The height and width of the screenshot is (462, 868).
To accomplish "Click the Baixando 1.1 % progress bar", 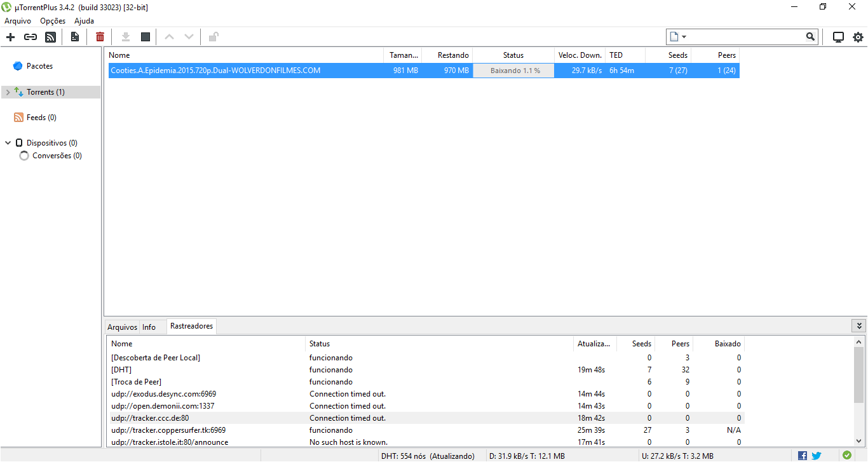I will click(x=513, y=71).
